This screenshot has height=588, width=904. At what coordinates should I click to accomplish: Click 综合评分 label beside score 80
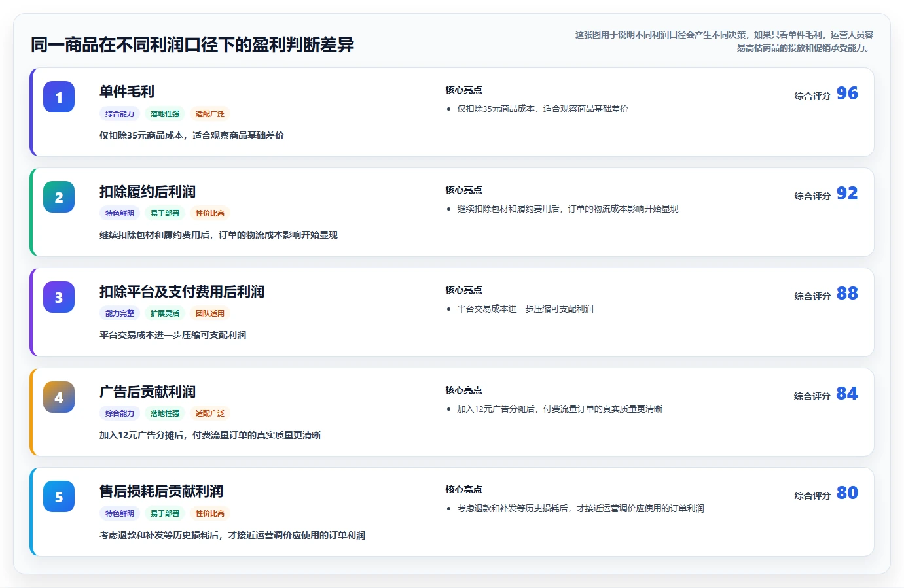[x=812, y=496]
